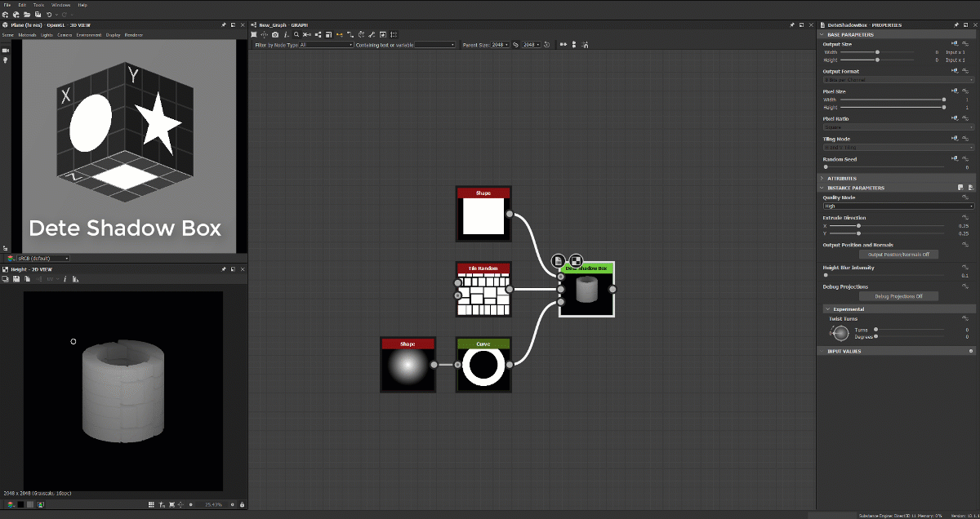Click the information icon in 2D view toolbar
The width and height of the screenshot is (980, 519).
[x=65, y=279]
